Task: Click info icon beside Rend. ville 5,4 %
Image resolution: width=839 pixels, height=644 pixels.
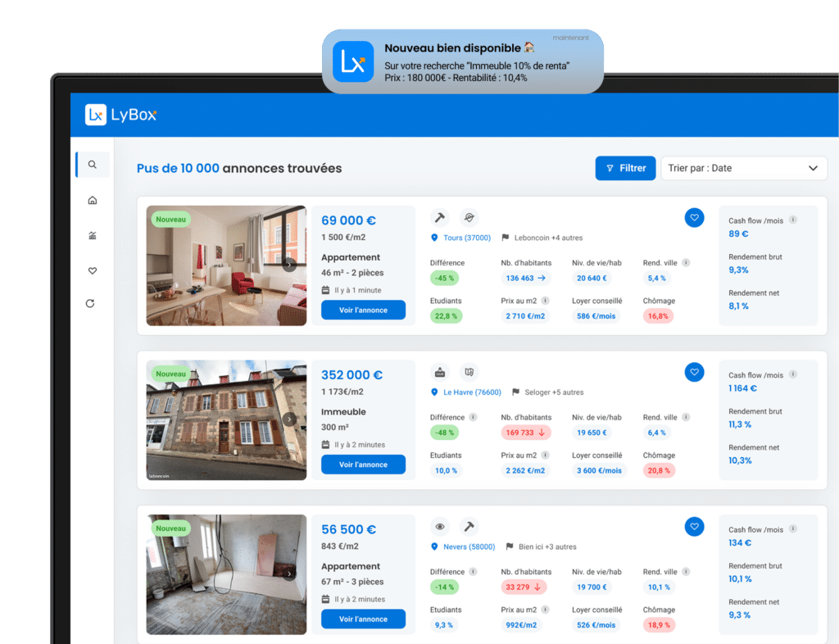Action: (x=686, y=263)
